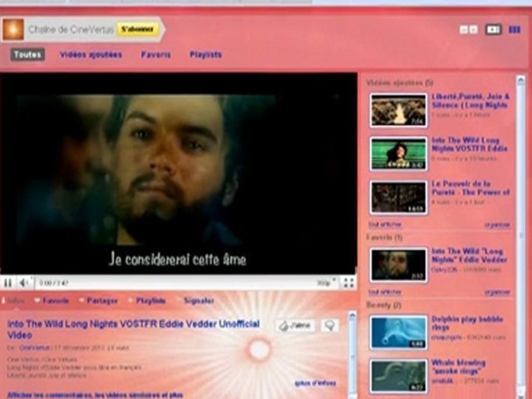The width and height of the screenshot is (532, 399).
Task: Switch to the Playlists tab
Action: coord(206,55)
